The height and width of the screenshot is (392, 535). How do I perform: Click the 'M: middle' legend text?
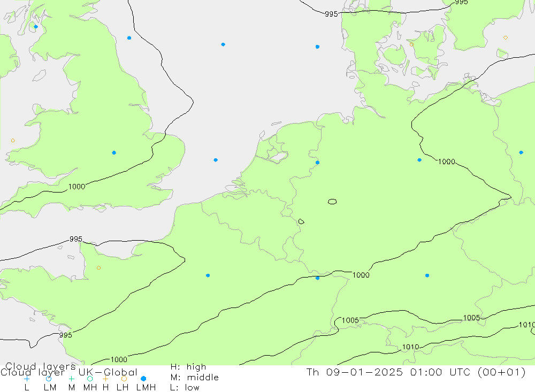[195, 378]
